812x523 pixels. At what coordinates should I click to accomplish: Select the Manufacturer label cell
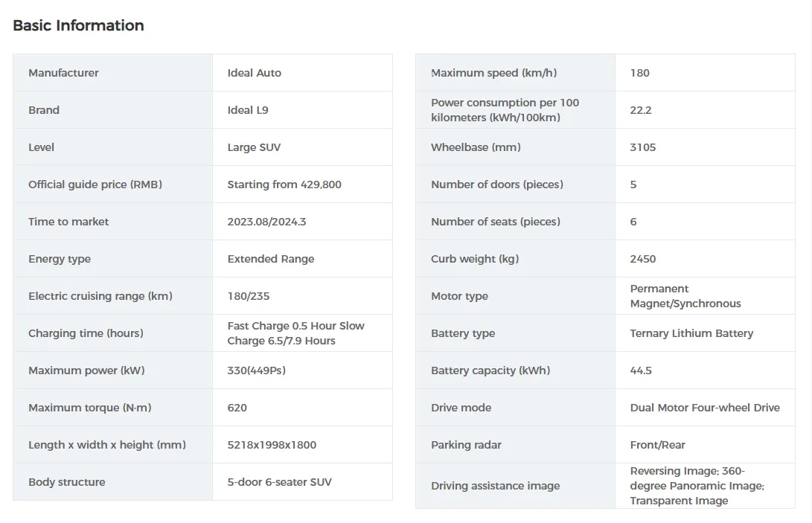63,73
